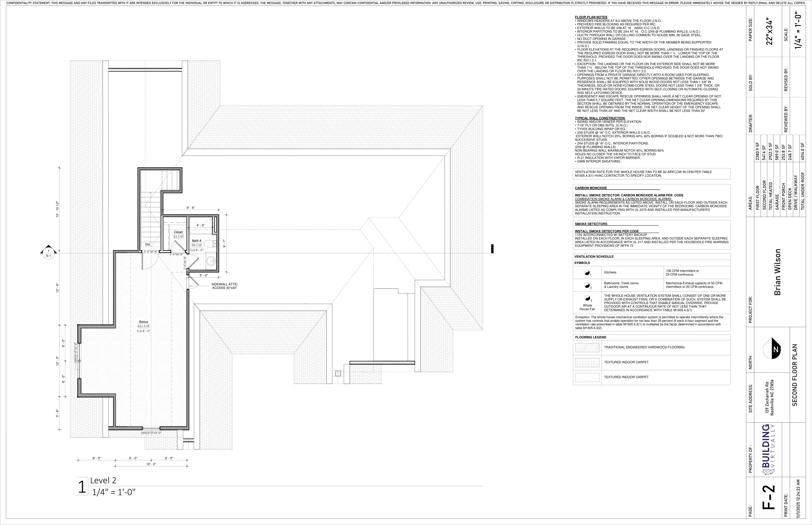Click the Bonus room label
The image size is (812, 525).
(x=144, y=322)
